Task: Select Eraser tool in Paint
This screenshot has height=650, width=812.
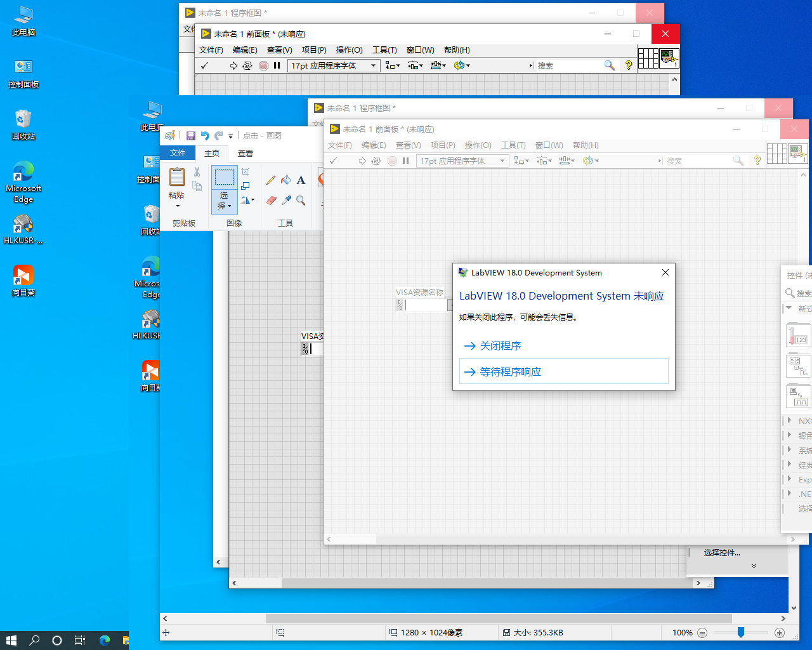Action: pyautogui.click(x=271, y=201)
